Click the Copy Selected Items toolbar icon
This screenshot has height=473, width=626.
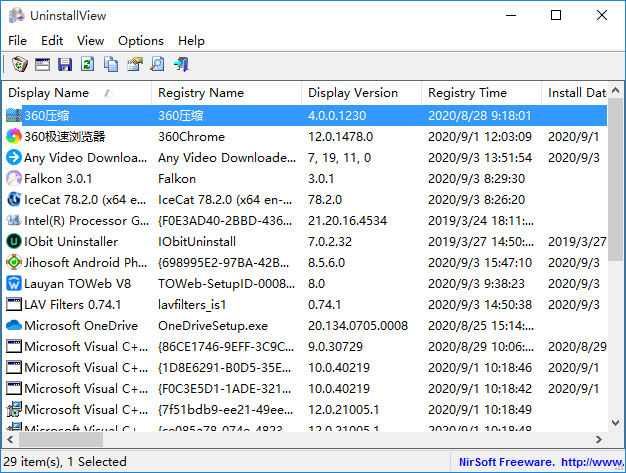[x=111, y=65]
